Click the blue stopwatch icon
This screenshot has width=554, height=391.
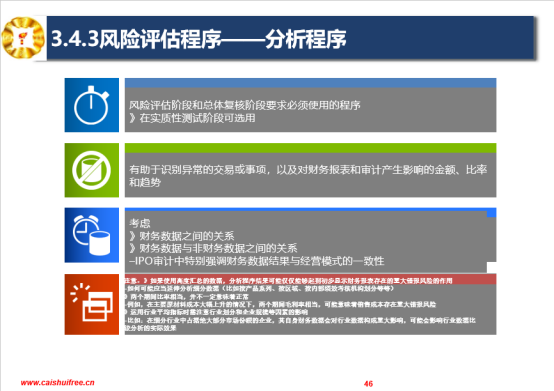92,105
